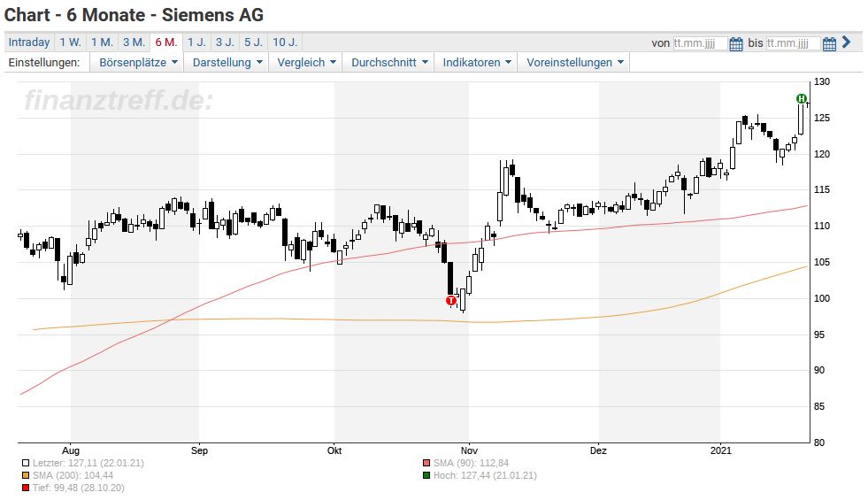
Task: Click the 130 y-axis price label
Action: [x=821, y=82]
